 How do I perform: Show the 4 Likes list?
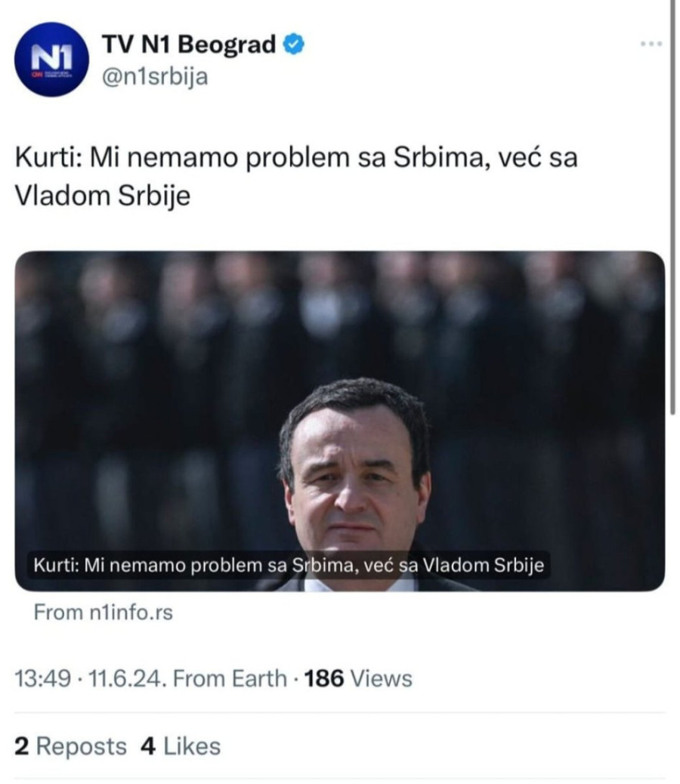tap(181, 746)
